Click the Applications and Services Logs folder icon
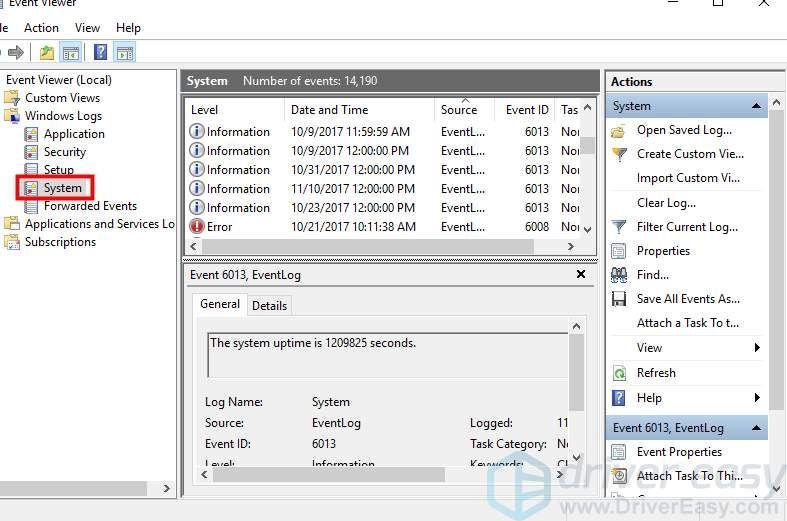Screen dimensions: 787x521 click(12, 224)
